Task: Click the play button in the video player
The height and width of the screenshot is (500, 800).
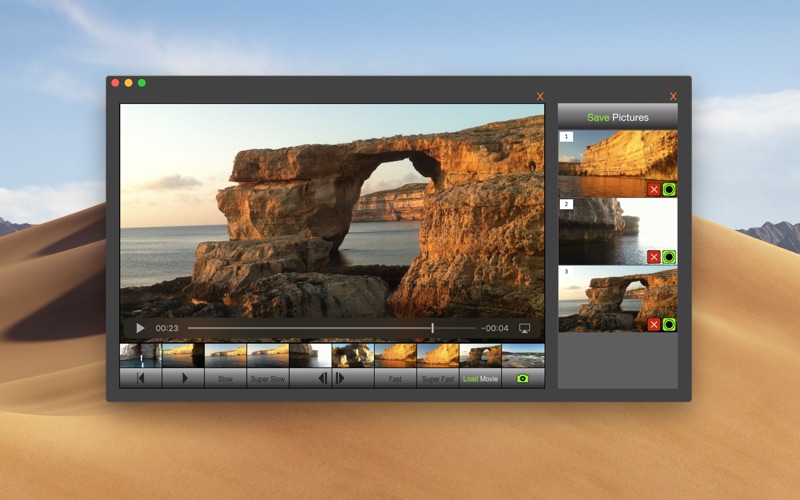Action: coord(140,328)
